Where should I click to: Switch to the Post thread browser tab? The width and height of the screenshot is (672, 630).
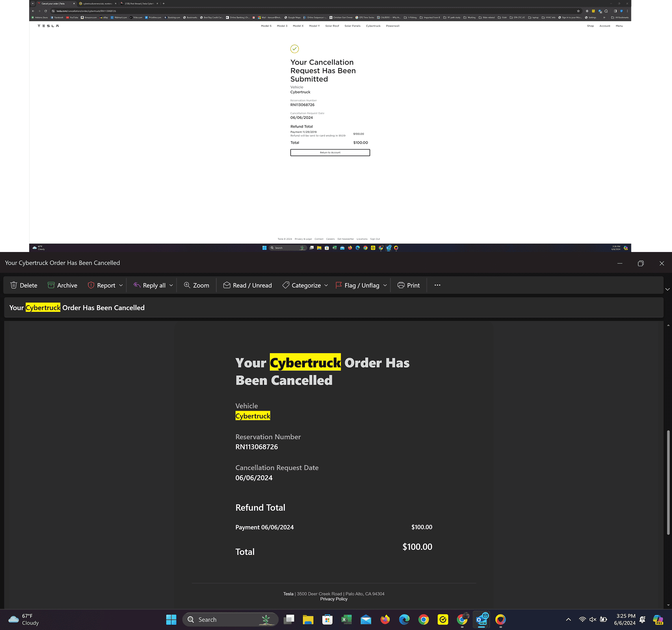[139, 4]
